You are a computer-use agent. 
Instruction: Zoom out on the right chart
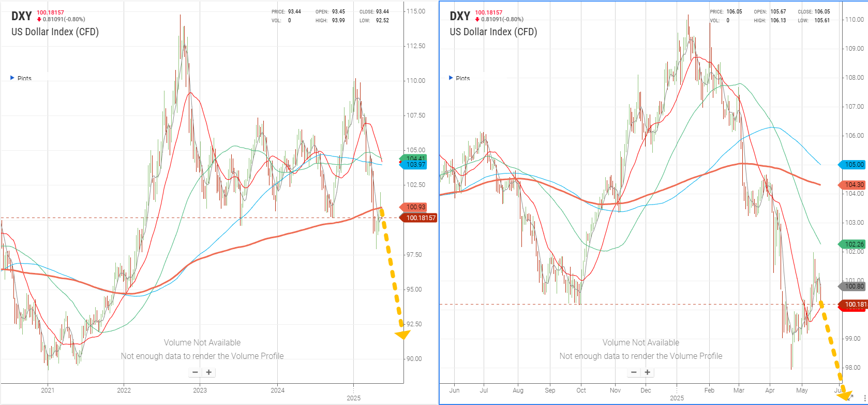pyautogui.click(x=634, y=372)
